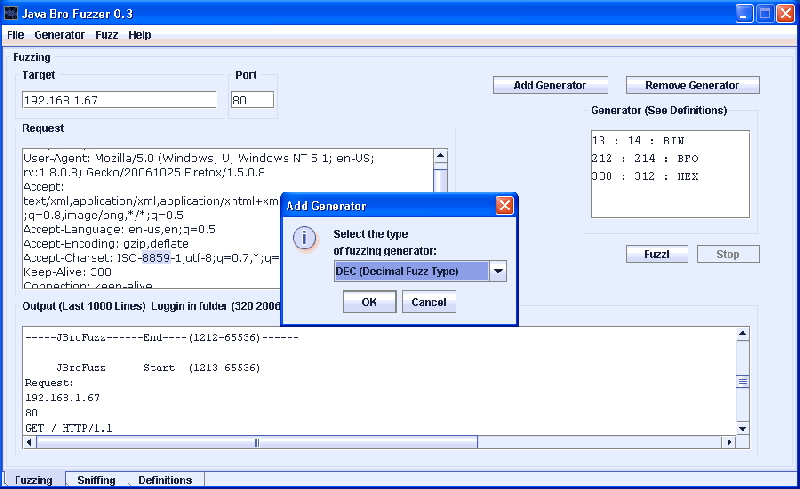
Task: Click into the Target IP input field
Action: 119,100
